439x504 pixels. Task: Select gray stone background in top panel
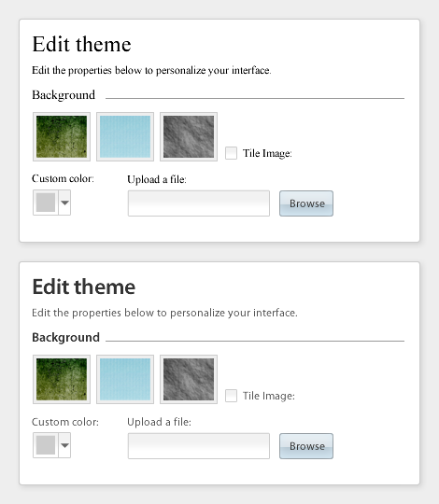[x=189, y=136]
